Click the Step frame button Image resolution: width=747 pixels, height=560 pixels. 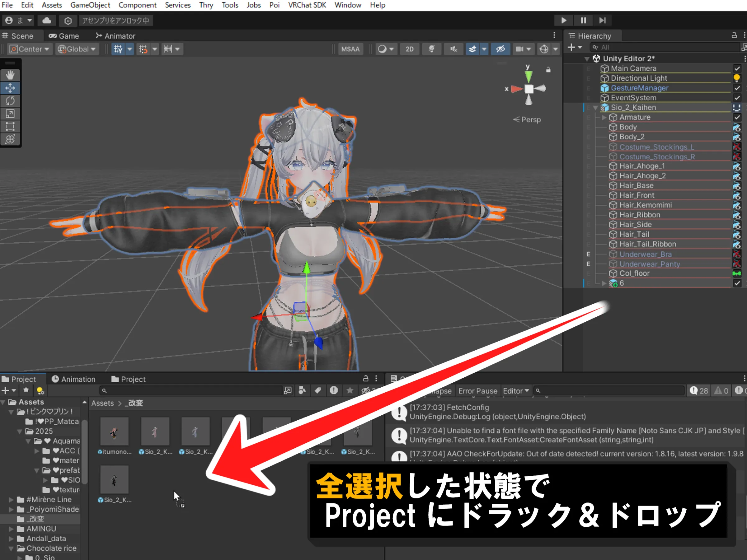(x=603, y=21)
